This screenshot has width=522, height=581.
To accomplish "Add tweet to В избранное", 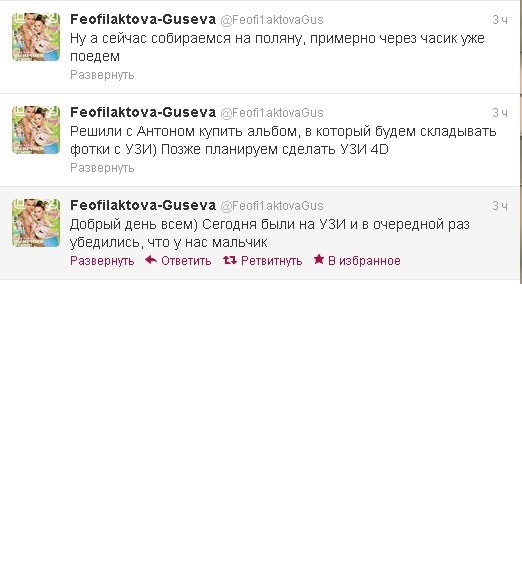I will 364,261.
